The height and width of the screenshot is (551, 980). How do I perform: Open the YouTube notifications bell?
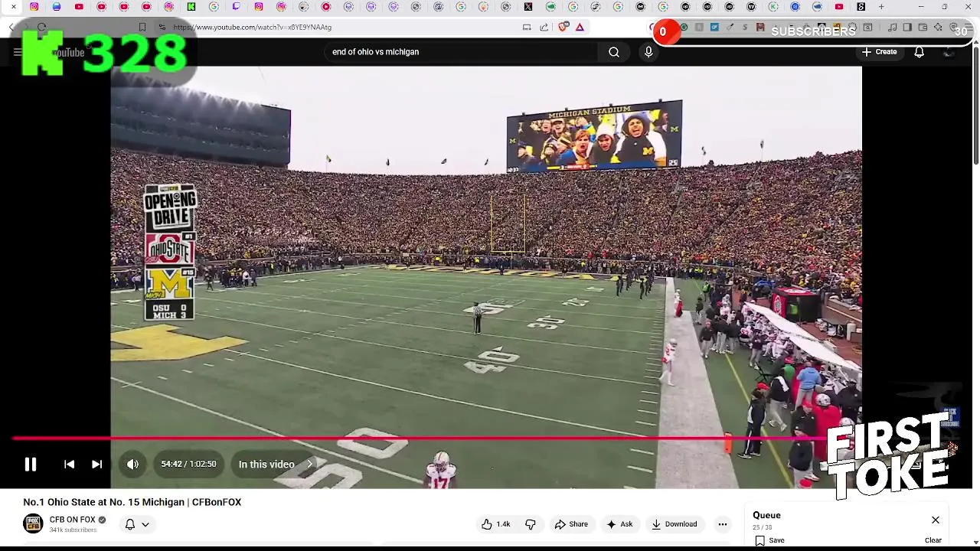[919, 52]
